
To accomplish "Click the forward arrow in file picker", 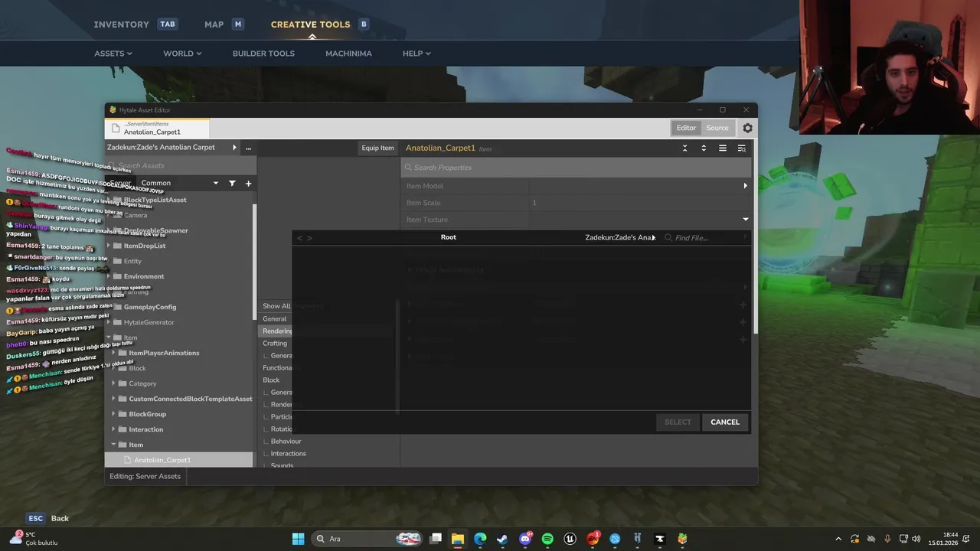I will coord(309,238).
